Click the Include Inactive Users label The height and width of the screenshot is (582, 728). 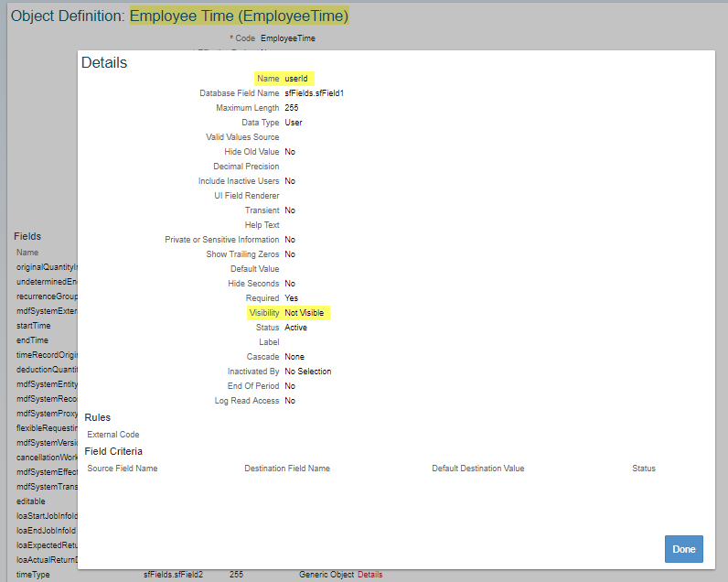pyautogui.click(x=239, y=181)
